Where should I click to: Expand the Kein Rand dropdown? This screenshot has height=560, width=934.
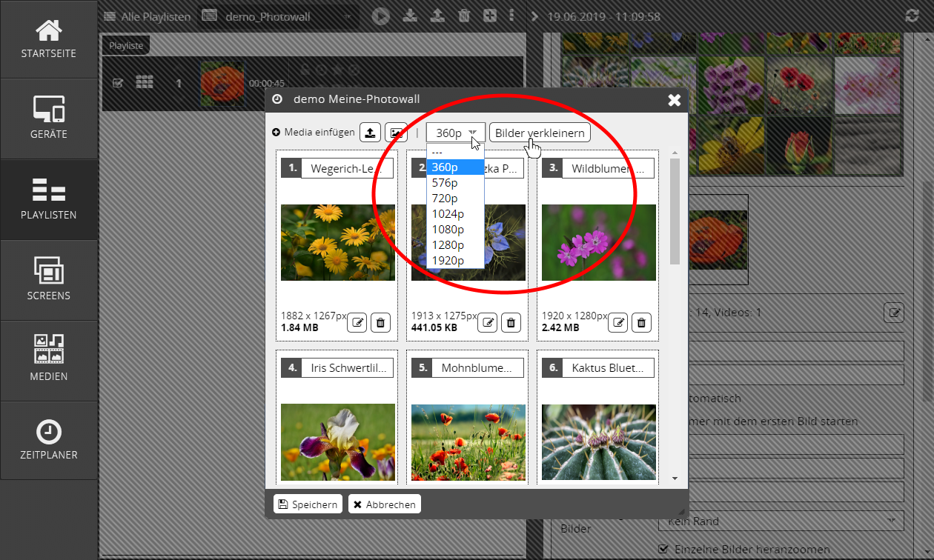[781, 521]
